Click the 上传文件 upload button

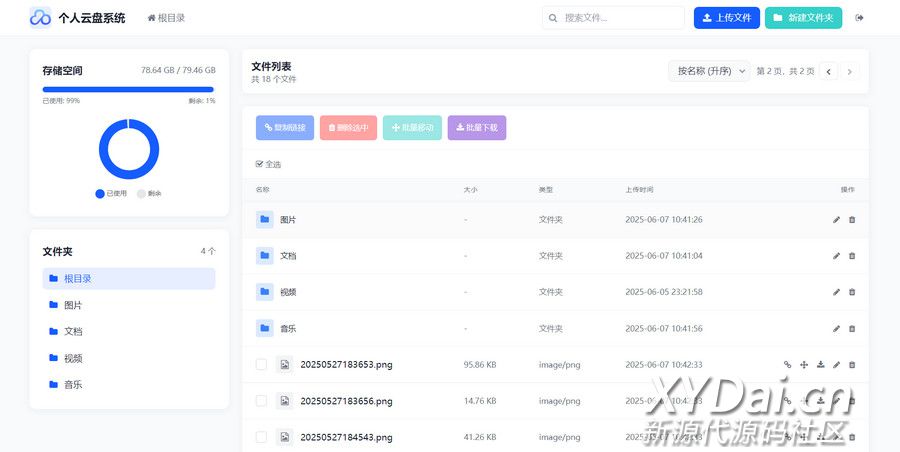click(726, 18)
